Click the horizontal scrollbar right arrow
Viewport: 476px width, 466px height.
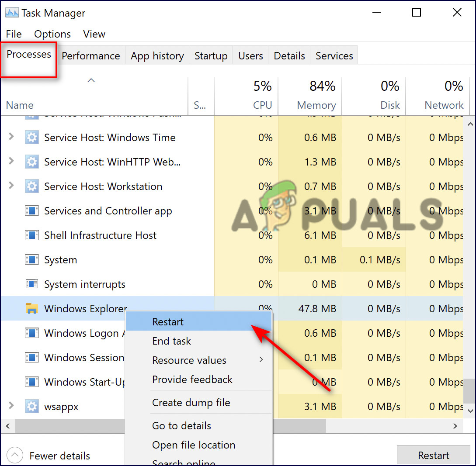pyautogui.click(x=455, y=426)
